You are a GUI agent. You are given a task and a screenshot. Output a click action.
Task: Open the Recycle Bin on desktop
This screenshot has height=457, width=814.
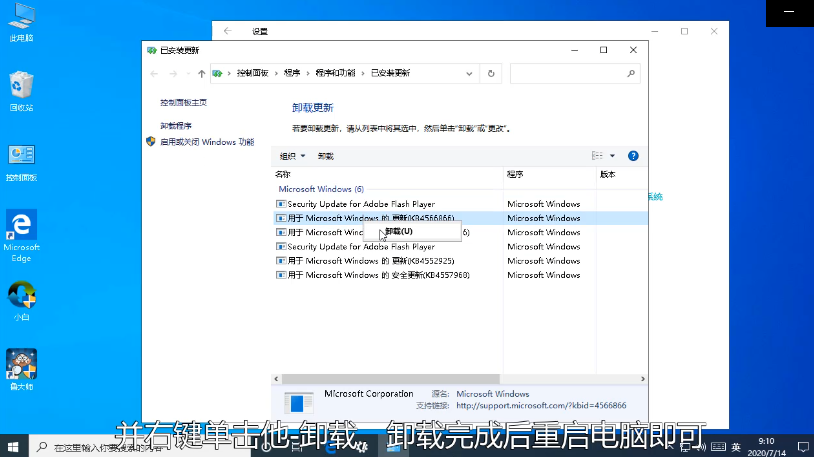(22, 90)
